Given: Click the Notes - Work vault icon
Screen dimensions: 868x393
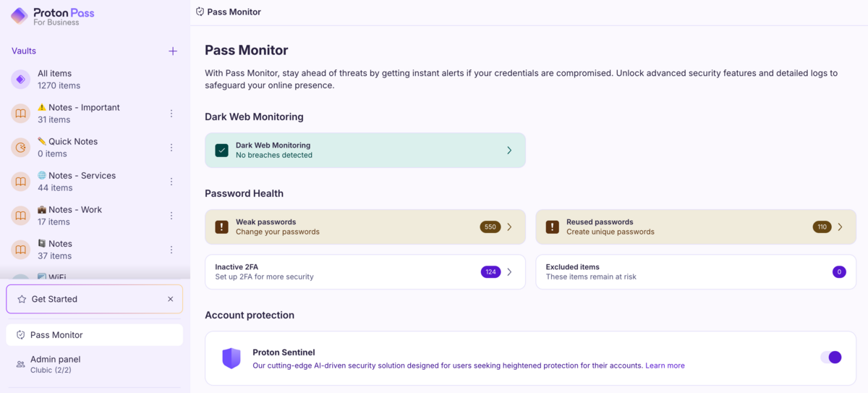Looking at the screenshot, I should pos(20,216).
